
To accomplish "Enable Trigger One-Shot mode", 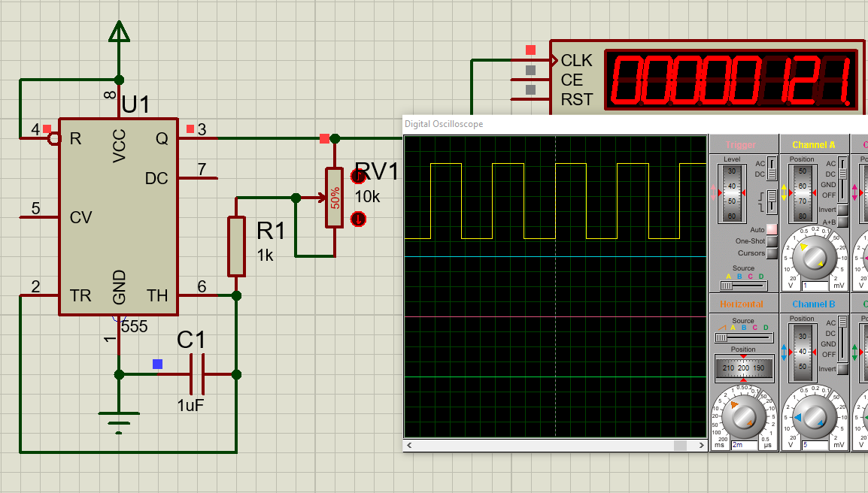I will (771, 241).
